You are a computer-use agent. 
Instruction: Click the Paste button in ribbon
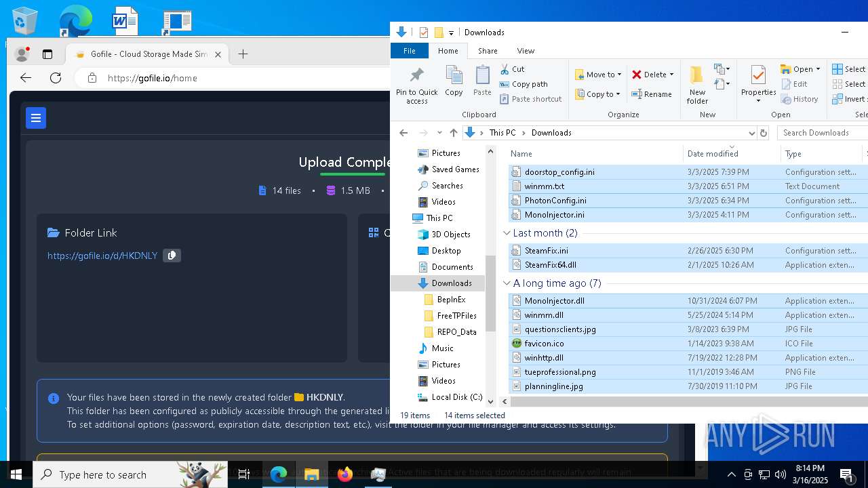(482, 81)
